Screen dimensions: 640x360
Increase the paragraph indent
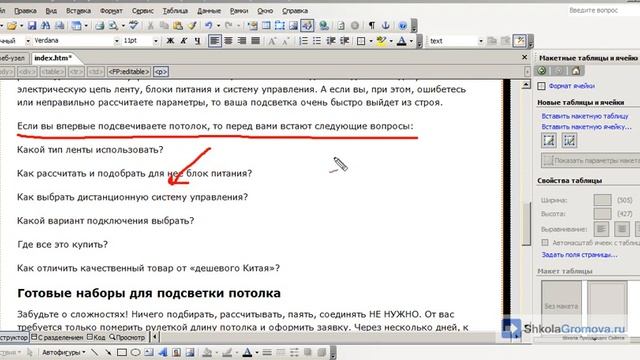(344, 41)
